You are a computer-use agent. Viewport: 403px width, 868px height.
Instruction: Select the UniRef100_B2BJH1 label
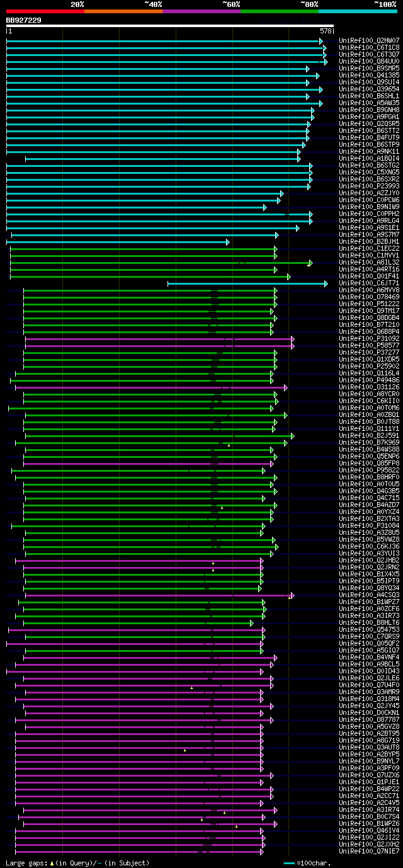point(369,241)
